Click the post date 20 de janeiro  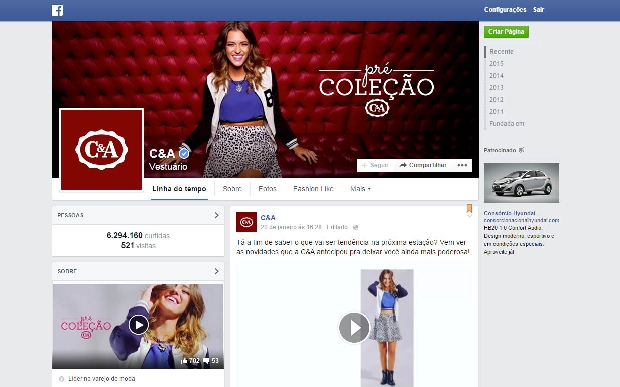pyautogui.click(x=291, y=227)
